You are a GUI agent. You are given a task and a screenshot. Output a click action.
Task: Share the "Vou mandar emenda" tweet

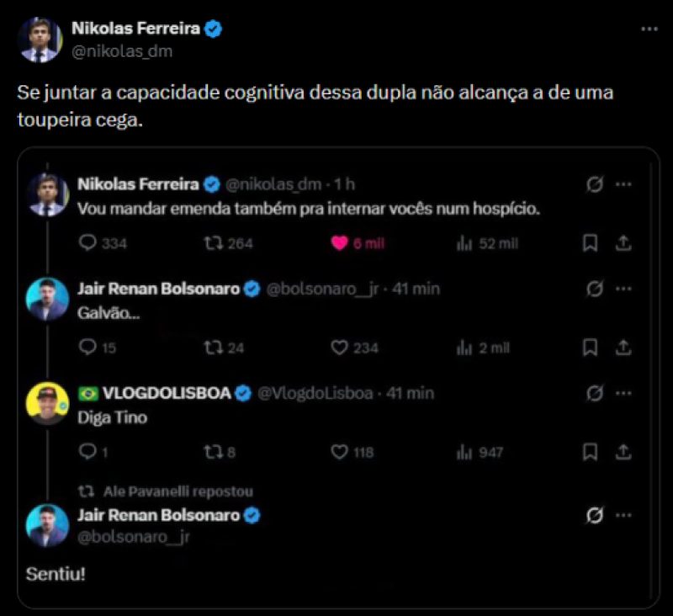coord(623,243)
